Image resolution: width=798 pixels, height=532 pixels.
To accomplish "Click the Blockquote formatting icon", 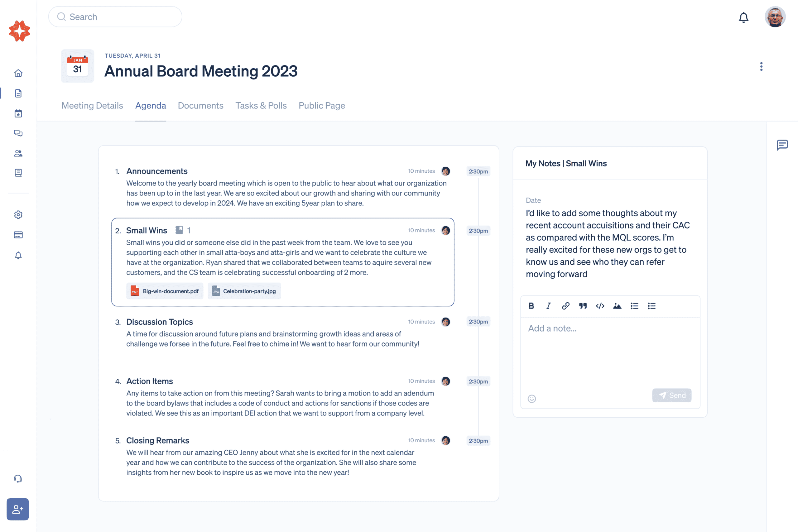I will point(583,306).
